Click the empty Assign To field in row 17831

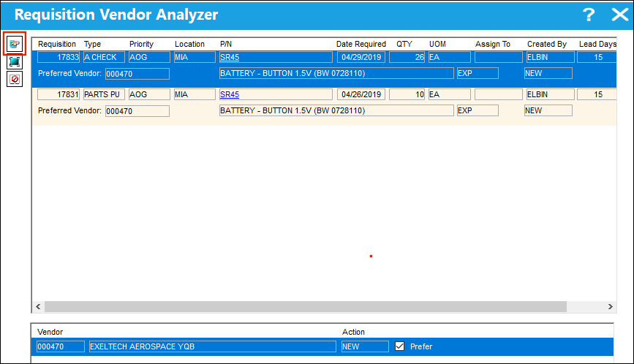coord(499,94)
